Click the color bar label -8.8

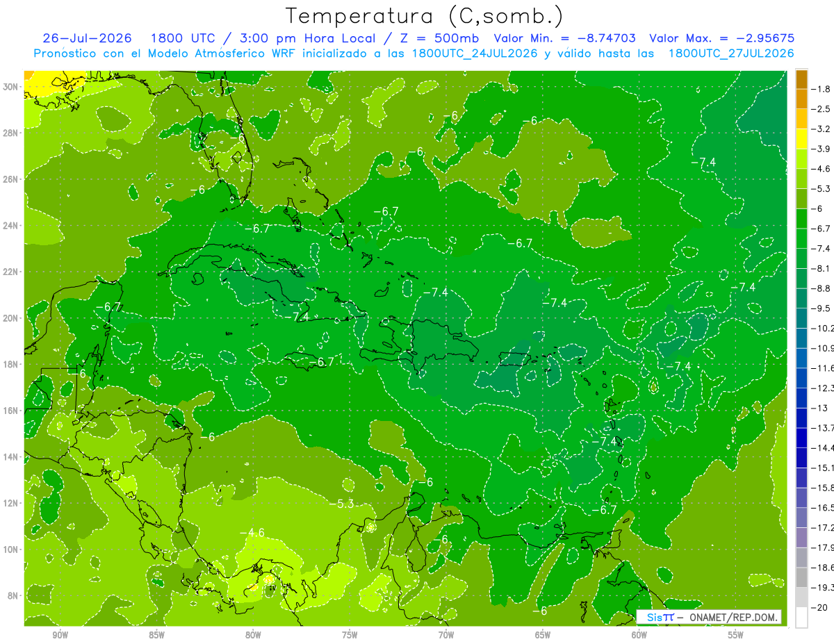pos(821,288)
